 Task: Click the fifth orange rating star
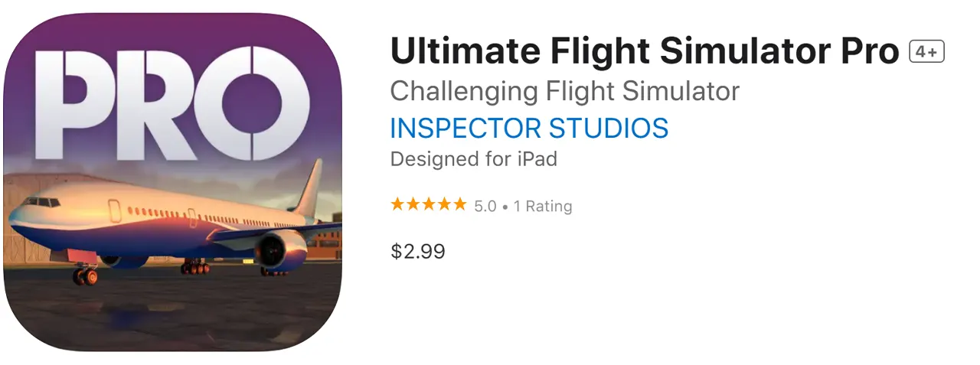pyautogui.click(x=459, y=204)
